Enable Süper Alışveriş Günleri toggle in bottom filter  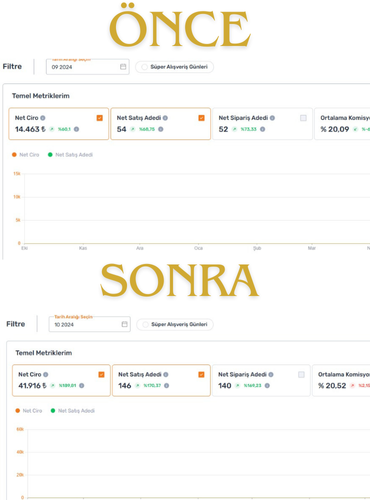coord(145,324)
